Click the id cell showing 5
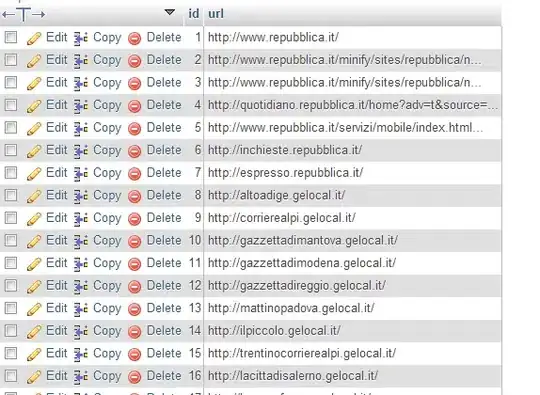This screenshot has height=395, width=540. (x=197, y=127)
